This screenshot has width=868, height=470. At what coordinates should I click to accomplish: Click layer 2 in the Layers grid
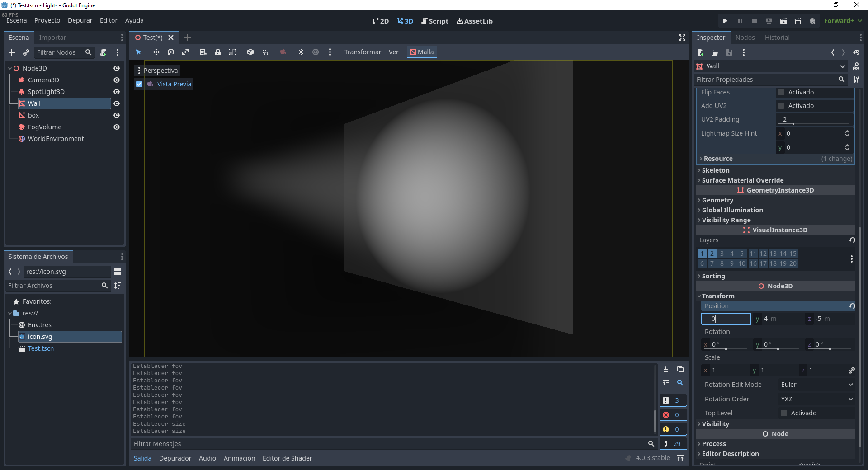[x=712, y=254]
